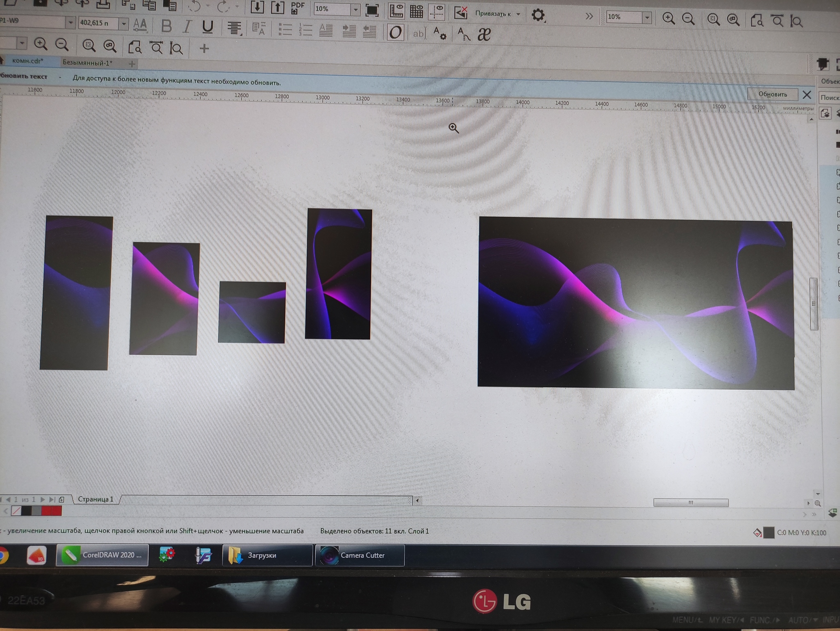This screenshot has height=631, width=840.
Task: Click Zoom Out on the right zoom toolbar
Action: tap(689, 19)
